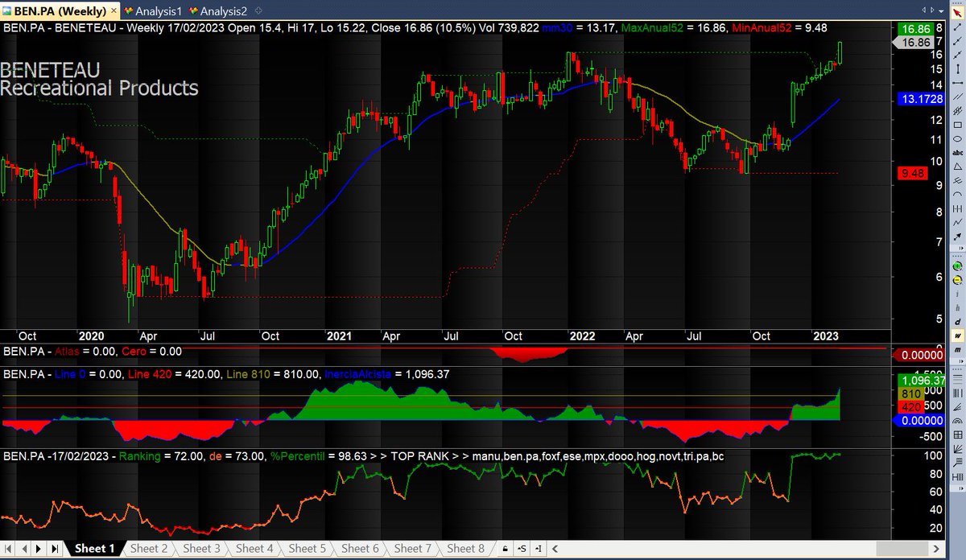Select the parallel lines tool
Viewport: 966px width, 560px height.
click(x=958, y=97)
